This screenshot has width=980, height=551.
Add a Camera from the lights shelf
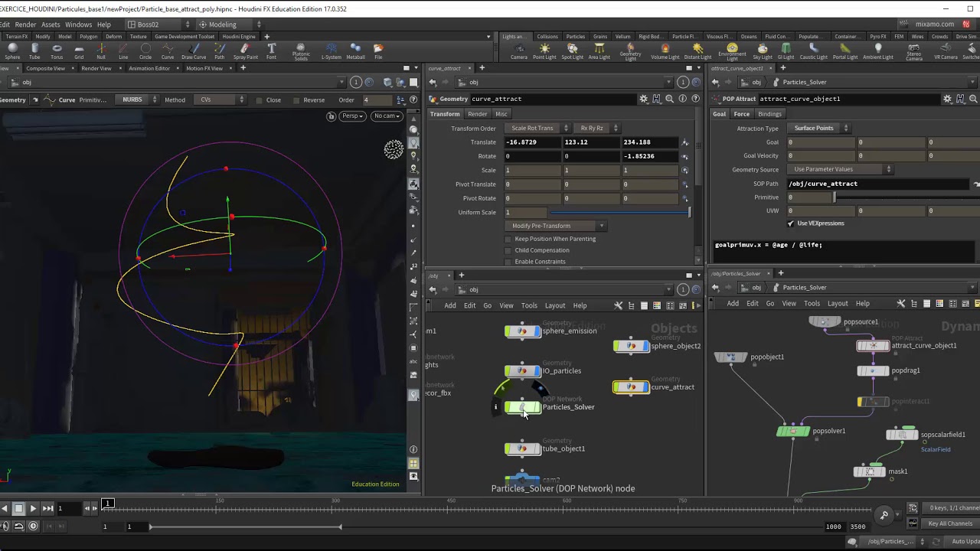pyautogui.click(x=519, y=51)
